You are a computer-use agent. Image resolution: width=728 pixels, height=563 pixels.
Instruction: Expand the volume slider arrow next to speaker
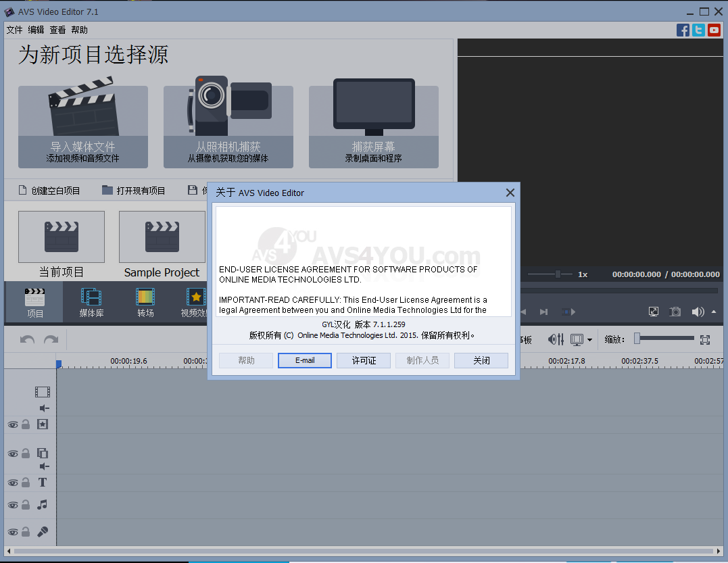pyautogui.click(x=714, y=312)
